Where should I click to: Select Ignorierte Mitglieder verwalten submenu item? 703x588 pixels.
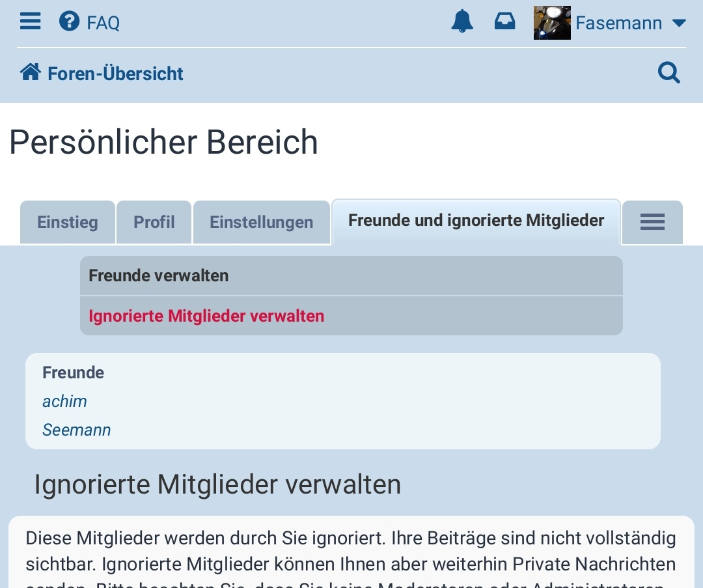click(206, 316)
